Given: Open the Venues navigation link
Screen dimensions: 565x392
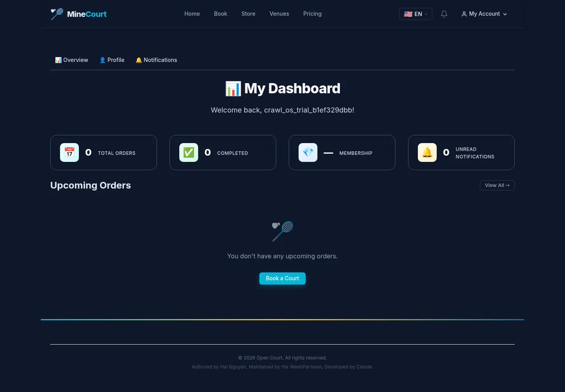Looking at the screenshot, I should (x=279, y=14).
